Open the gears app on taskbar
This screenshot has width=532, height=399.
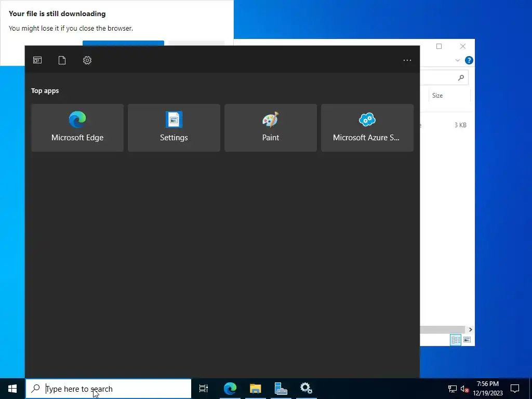(x=307, y=389)
